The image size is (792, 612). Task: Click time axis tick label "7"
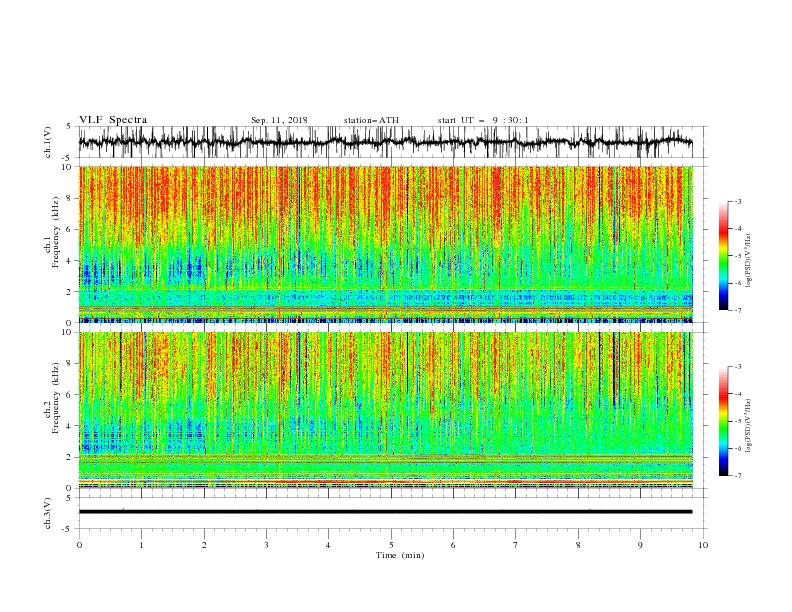pyautogui.click(x=516, y=545)
